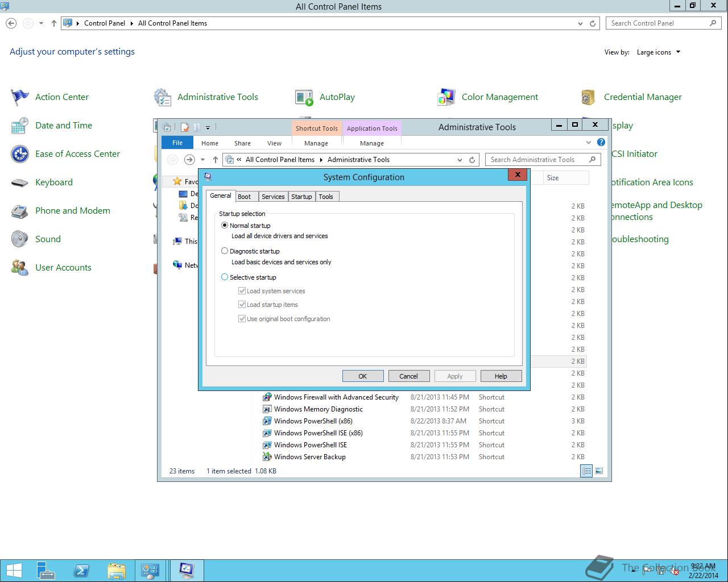Click the forward arrow in Administrative Tools
The image size is (728, 582).
[x=189, y=160]
